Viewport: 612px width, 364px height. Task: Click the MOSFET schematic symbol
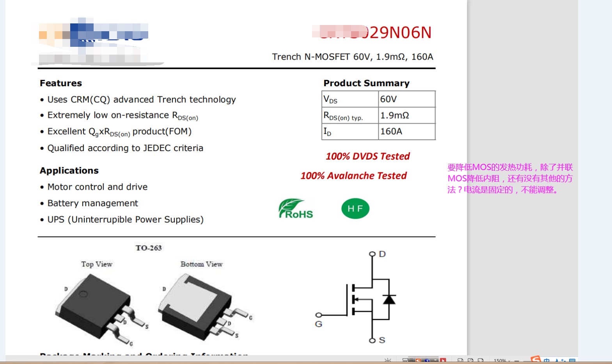click(x=356, y=298)
